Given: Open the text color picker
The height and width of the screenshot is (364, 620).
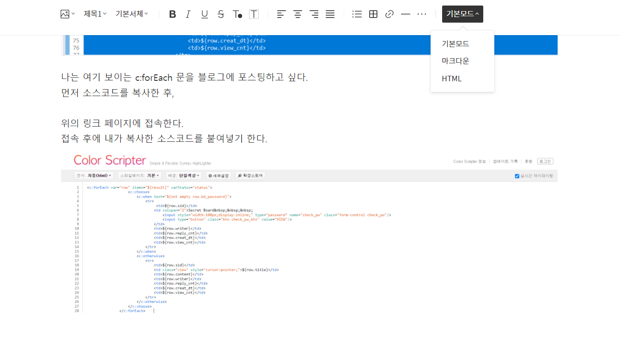Looking at the screenshot, I should pyautogui.click(x=237, y=14).
